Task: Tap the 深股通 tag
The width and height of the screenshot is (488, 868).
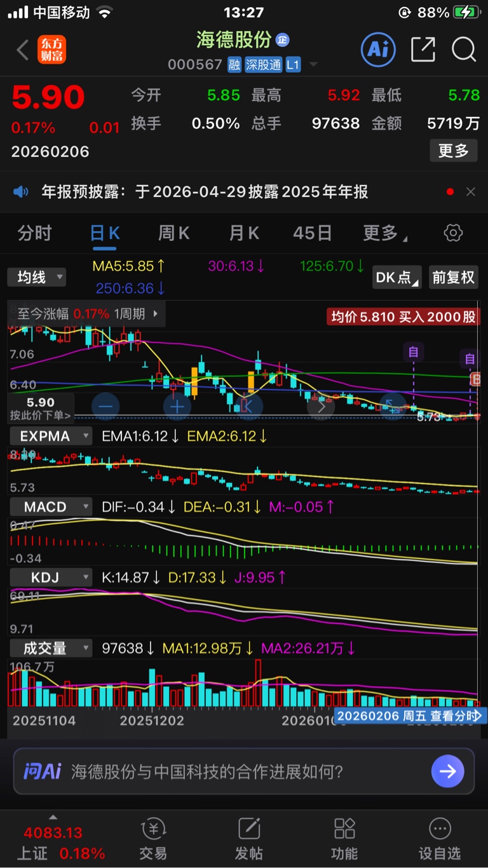Action: (x=263, y=65)
